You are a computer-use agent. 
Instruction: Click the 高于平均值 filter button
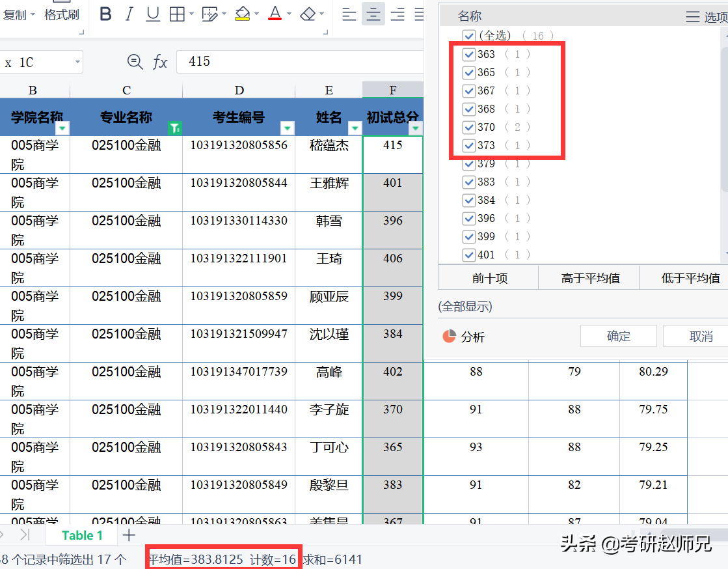tap(588, 277)
